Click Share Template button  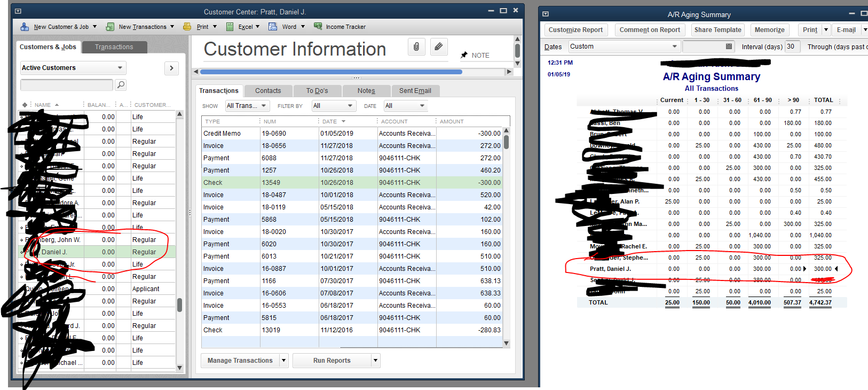pos(717,30)
